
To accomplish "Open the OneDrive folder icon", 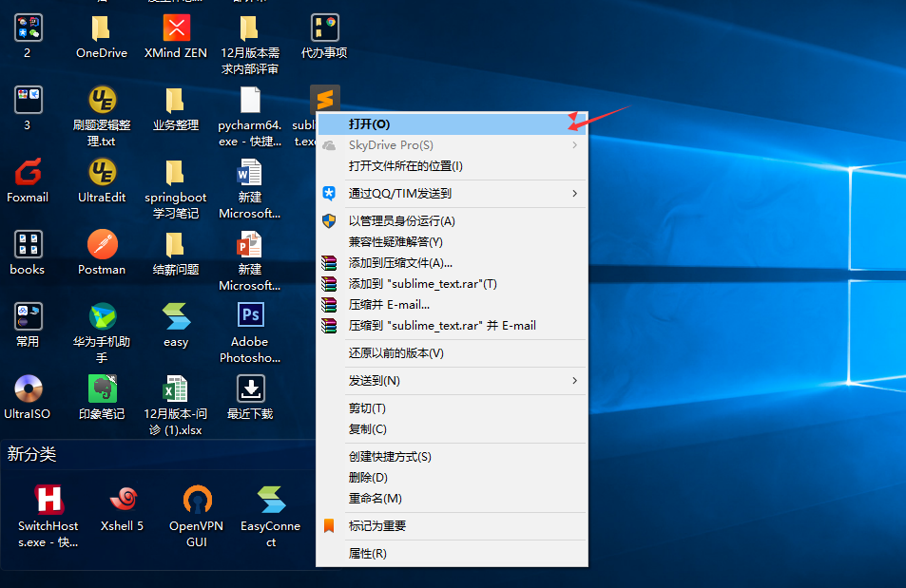I will pyautogui.click(x=101, y=28).
